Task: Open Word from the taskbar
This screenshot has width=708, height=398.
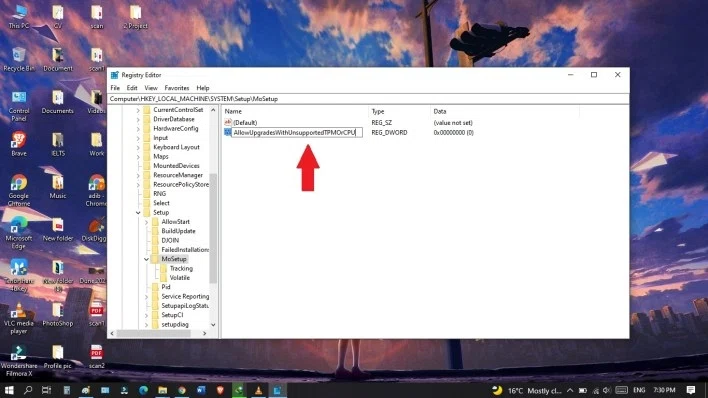Action: point(201,390)
